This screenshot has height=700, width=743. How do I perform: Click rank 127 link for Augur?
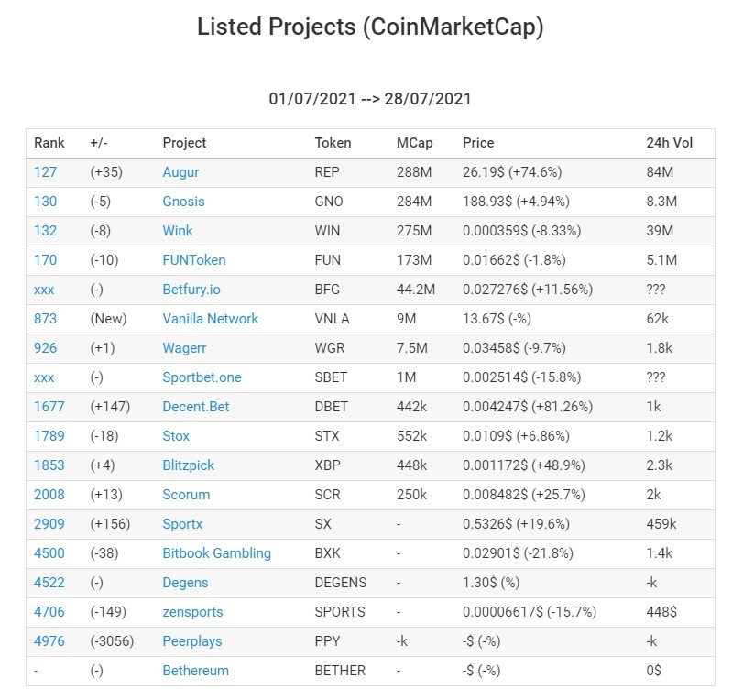pos(45,172)
